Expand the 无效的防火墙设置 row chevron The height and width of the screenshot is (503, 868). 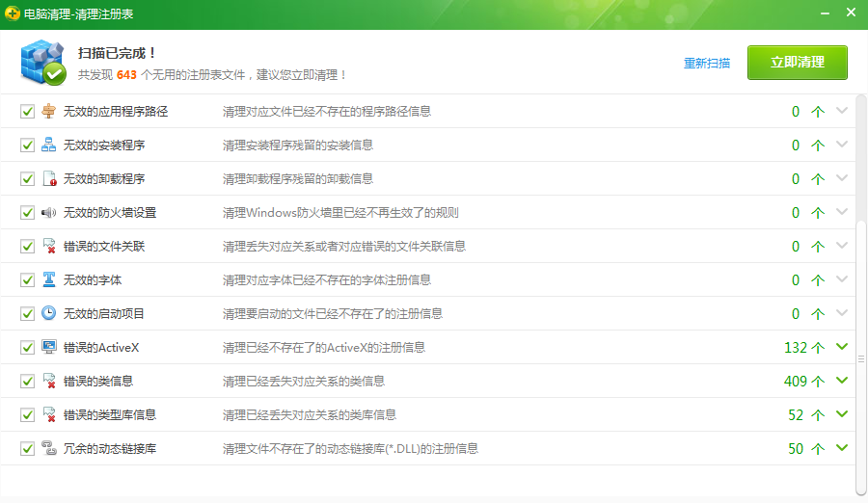coord(842,212)
